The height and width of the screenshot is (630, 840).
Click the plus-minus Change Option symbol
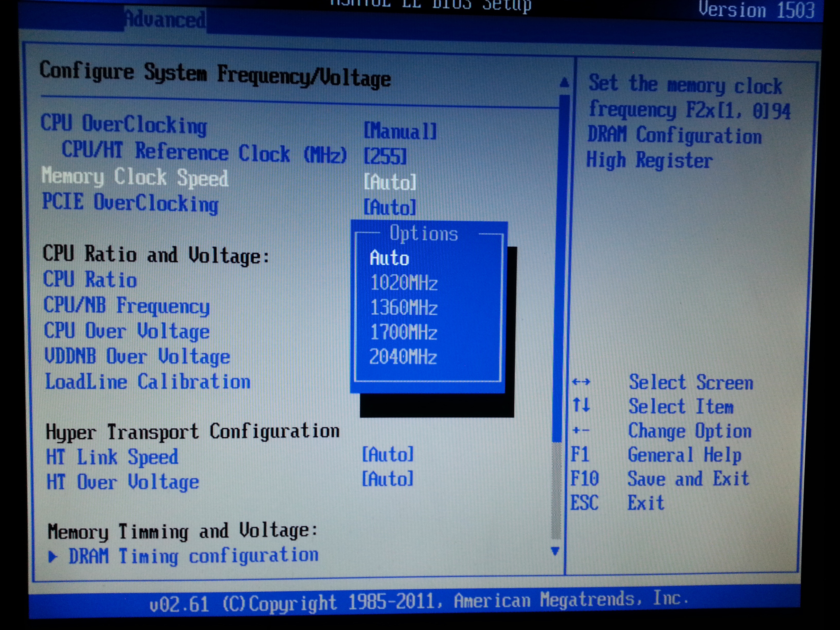(581, 430)
